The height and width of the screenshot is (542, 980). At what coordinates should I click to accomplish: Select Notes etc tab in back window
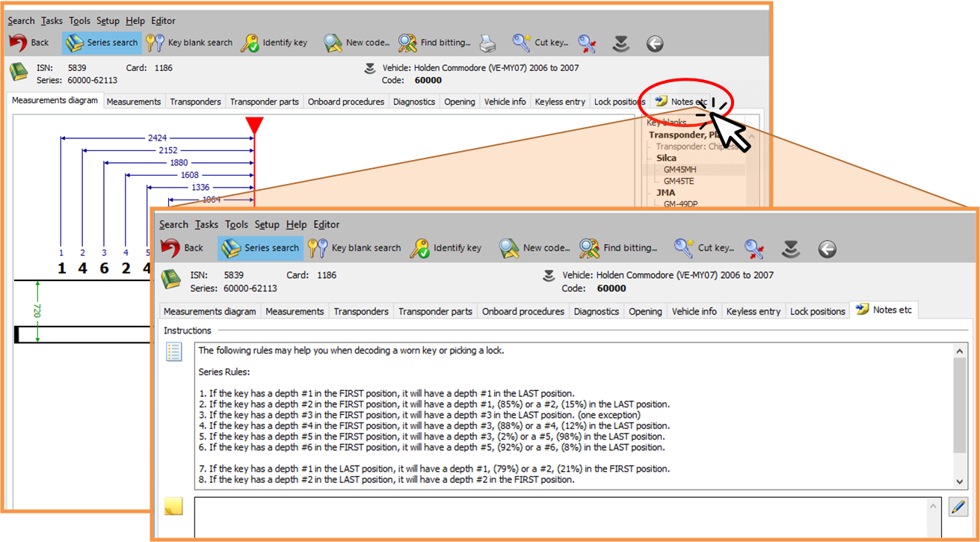681,102
